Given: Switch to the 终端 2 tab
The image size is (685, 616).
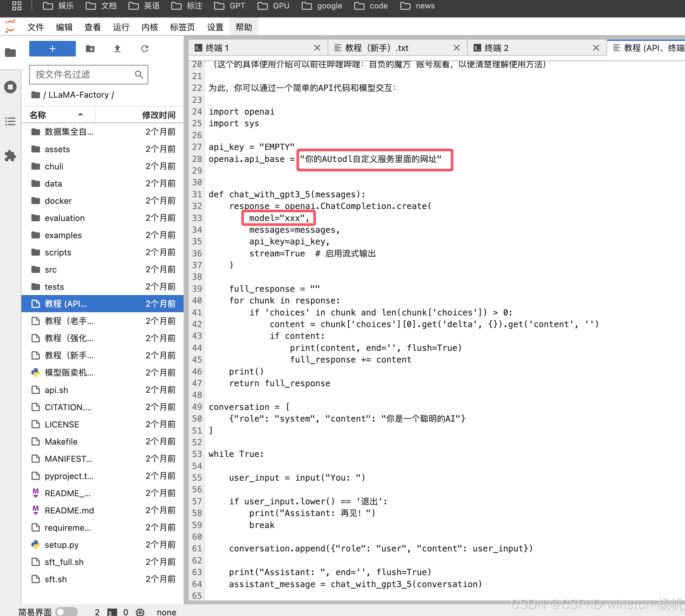Looking at the screenshot, I should coord(496,48).
